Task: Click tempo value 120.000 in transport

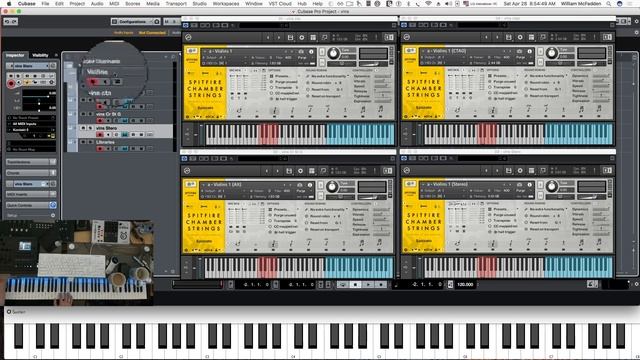Action: [x=465, y=284]
